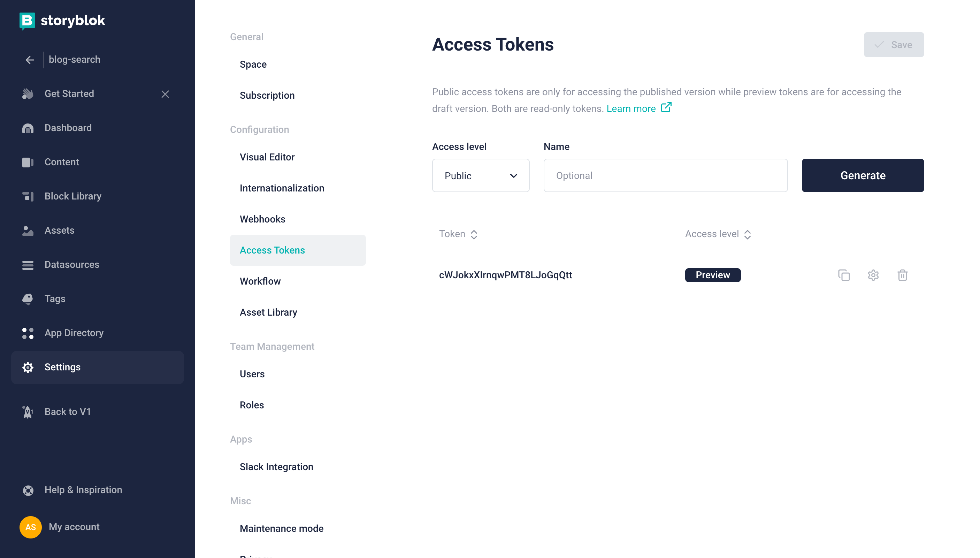Open Maintenance mode settings

(x=282, y=528)
